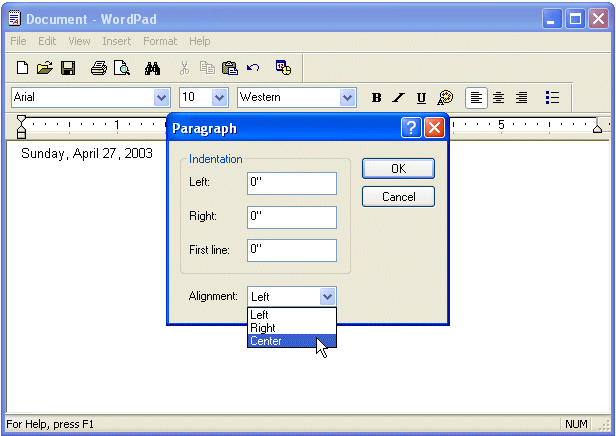Expand the Western script dropdown
616x436 pixels.
pos(347,97)
